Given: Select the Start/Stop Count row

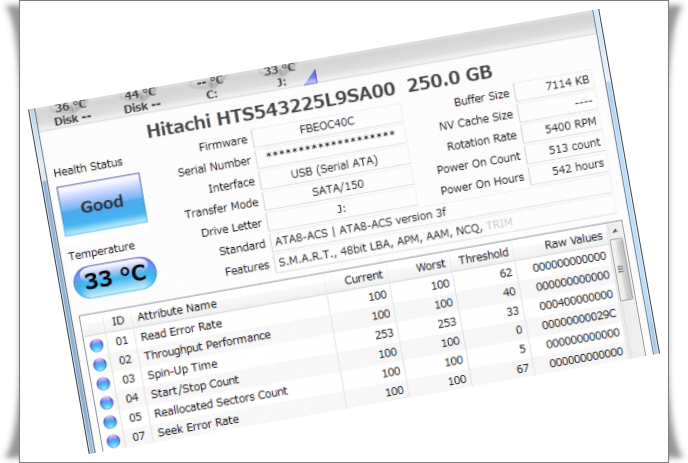Looking at the screenshot, I should pos(359,357).
